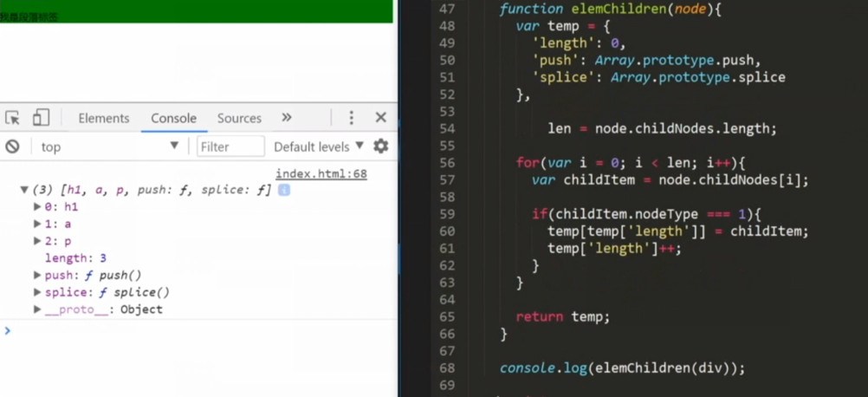Click editor line number 68
This screenshot has width=868, height=397.
(446, 368)
